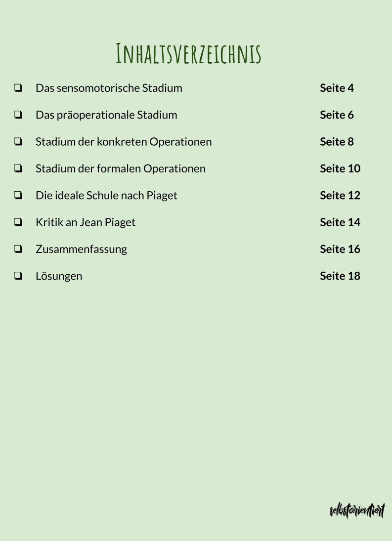
Task: Check the box beside Lösungen
Action: pyautogui.click(x=18, y=276)
